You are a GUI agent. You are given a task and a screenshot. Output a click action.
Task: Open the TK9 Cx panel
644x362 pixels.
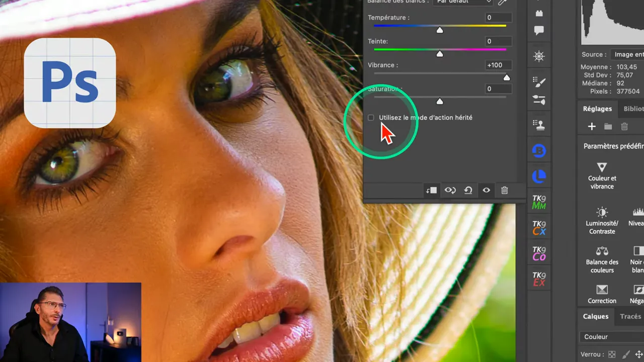(x=539, y=228)
